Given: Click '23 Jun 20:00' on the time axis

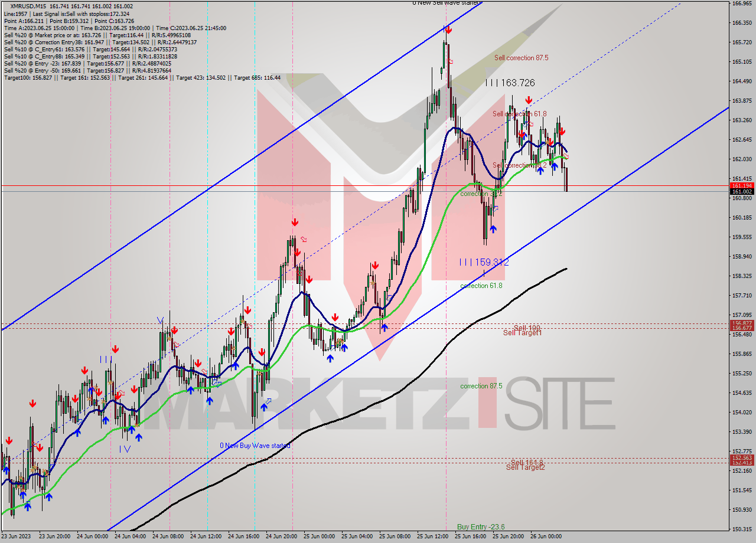Looking at the screenshot, I should click(54, 537).
